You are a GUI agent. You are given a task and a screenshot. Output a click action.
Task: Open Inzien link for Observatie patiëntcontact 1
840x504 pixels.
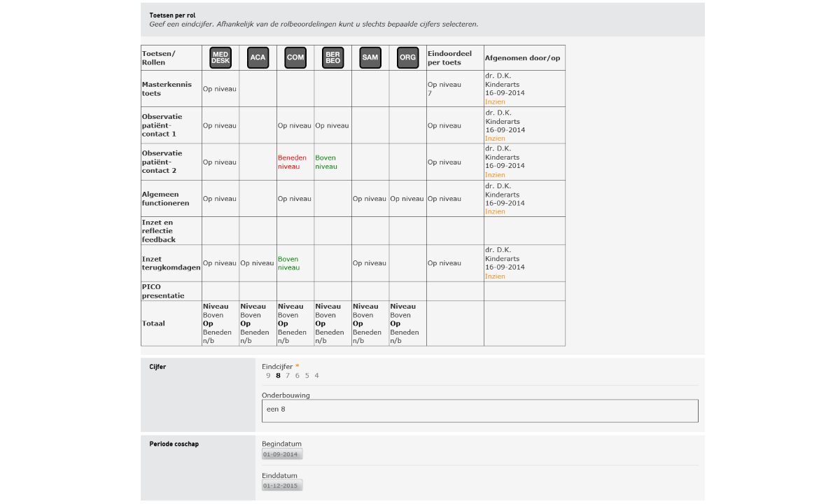point(495,139)
